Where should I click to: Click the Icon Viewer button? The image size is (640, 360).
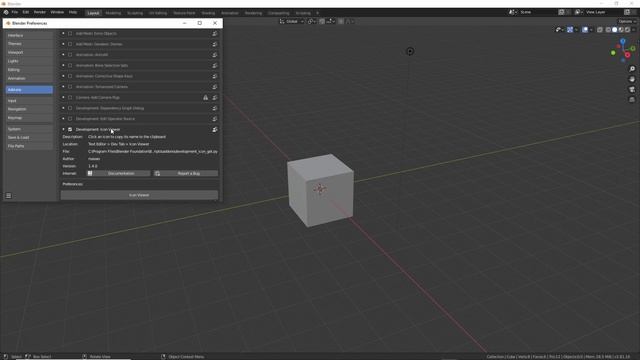click(139, 195)
